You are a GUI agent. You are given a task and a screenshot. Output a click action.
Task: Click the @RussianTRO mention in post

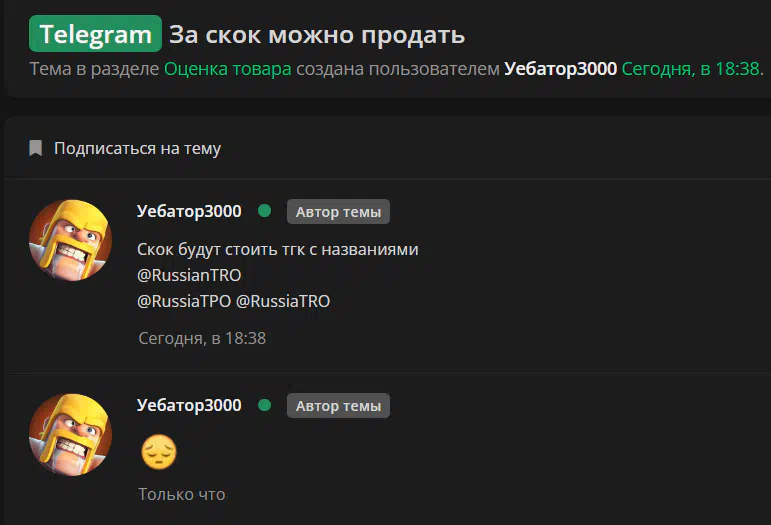189,275
